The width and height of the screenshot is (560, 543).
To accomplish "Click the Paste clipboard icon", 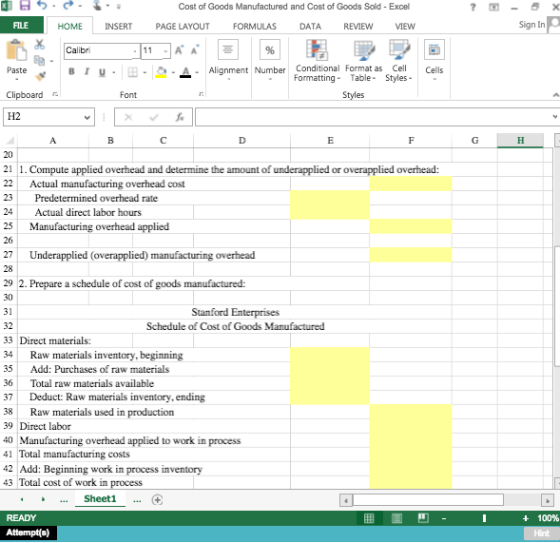I will [x=16, y=50].
